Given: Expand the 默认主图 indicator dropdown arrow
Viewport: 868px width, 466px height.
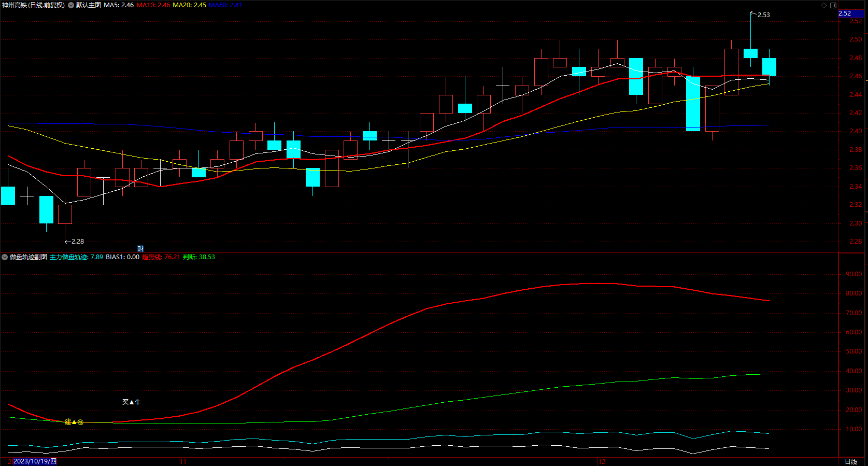Looking at the screenshot, I should coord(71,5).
